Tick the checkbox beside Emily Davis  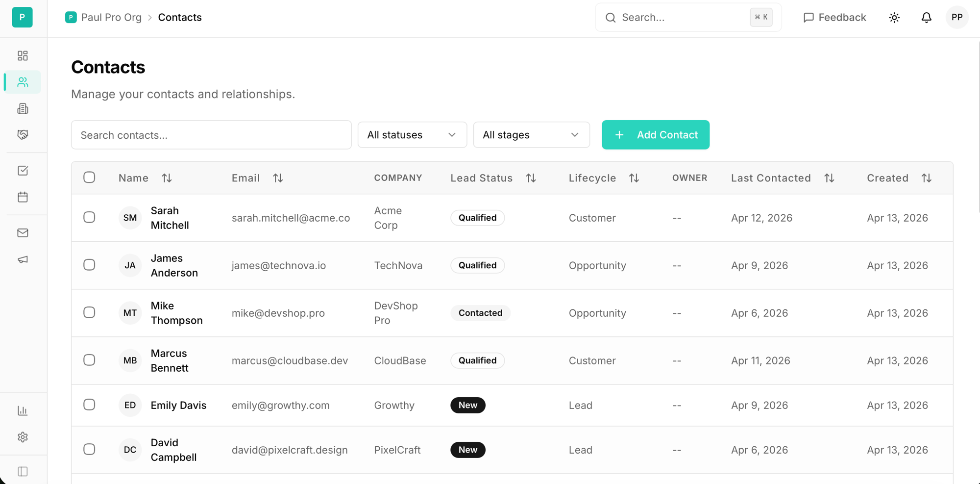(89, 405)
